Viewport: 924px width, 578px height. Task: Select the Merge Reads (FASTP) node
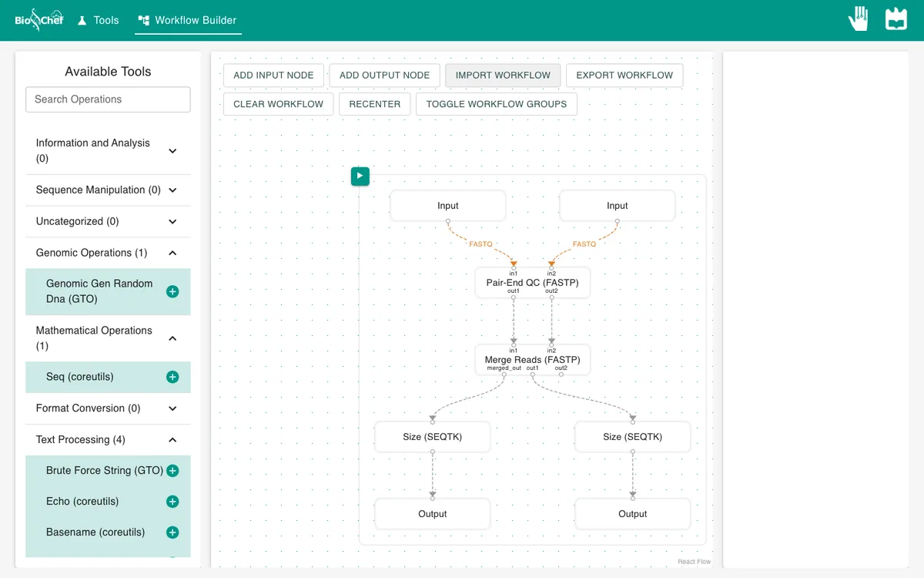[533, 360]
